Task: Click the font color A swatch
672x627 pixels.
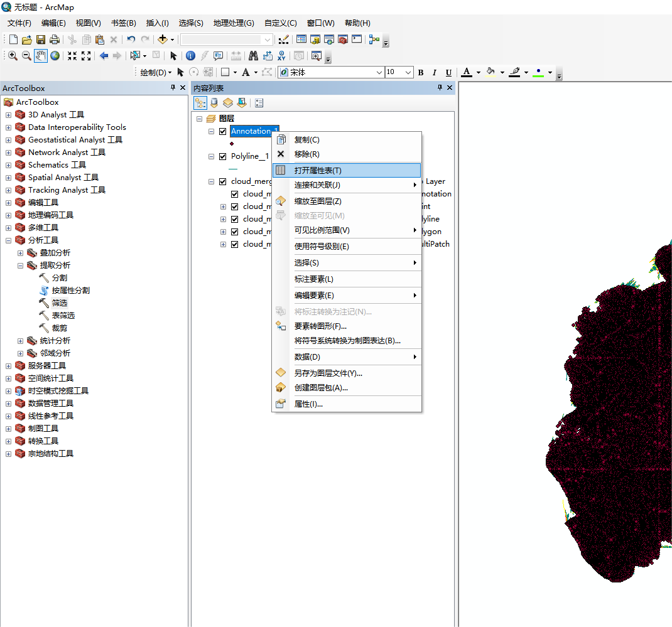Action: 467,72
